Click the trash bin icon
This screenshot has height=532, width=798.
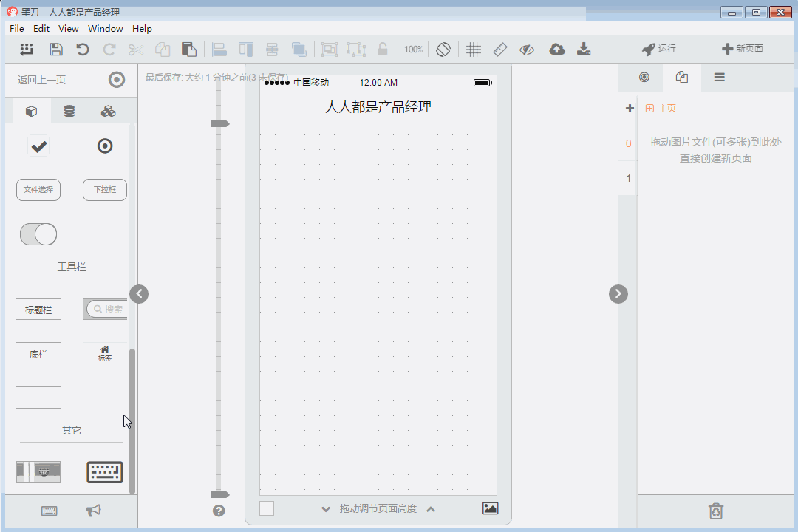[x=715, y=511]
